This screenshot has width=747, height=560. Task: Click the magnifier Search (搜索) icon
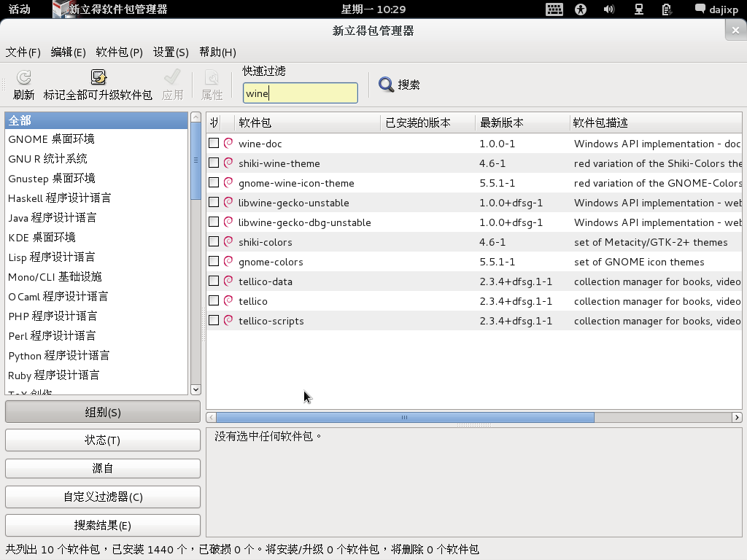pos(386,85)
